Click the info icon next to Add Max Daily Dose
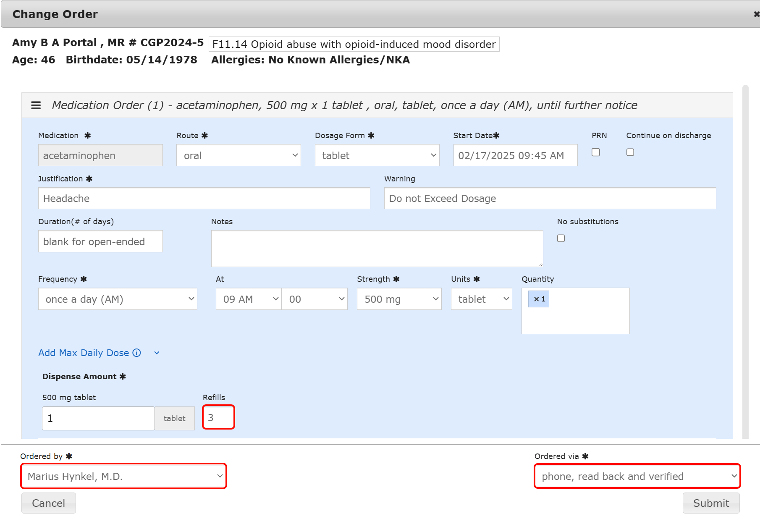This screenshot has width=760, height=532. click(x=137, y=353)
